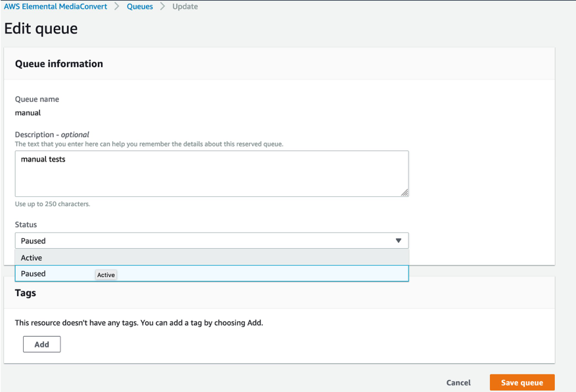
Task: Save the queue changes
Action: point(521,383)
